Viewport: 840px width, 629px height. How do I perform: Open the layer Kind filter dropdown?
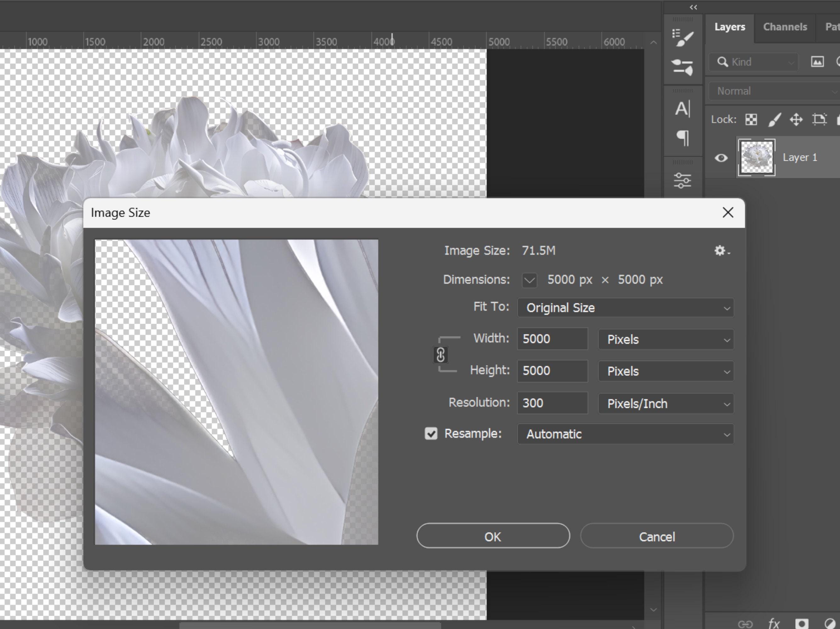(x=754, y=62)
